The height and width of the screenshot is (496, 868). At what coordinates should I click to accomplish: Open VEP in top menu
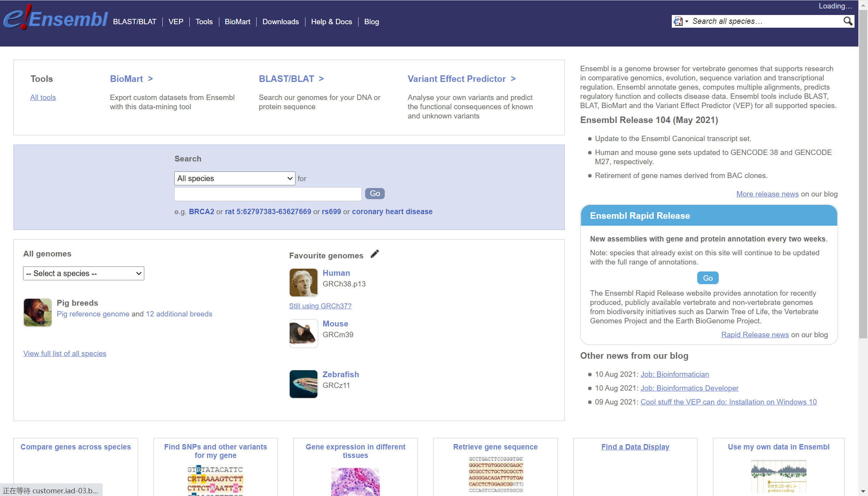click(x=176, y=22)
